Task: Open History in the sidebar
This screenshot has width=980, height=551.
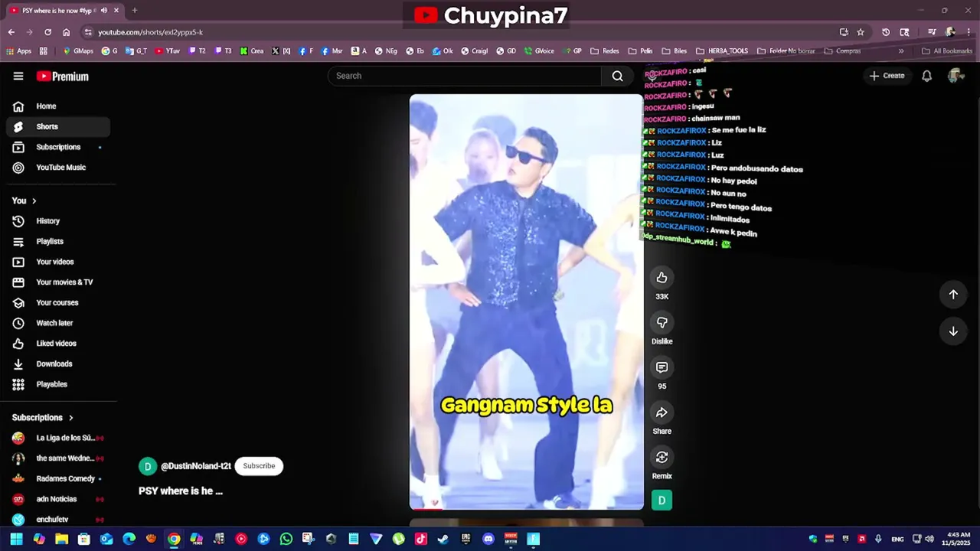Action: [x=58, y=221]
